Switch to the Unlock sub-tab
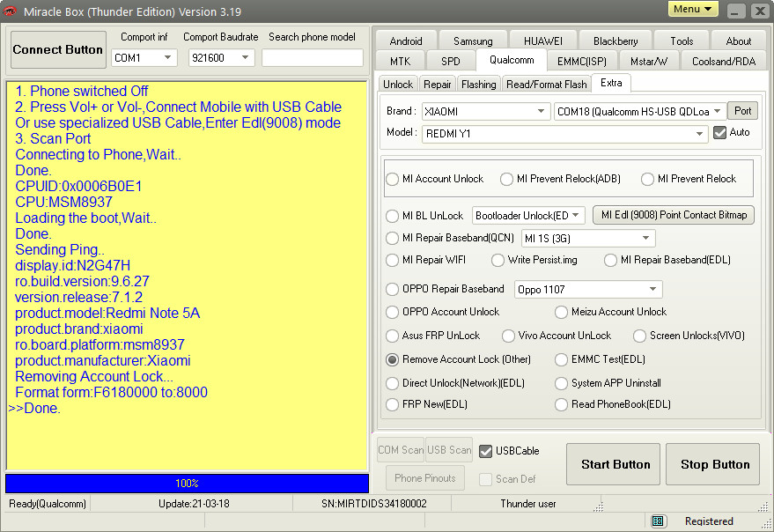This screenshot has height=532, width=774. tap(398, 85)
